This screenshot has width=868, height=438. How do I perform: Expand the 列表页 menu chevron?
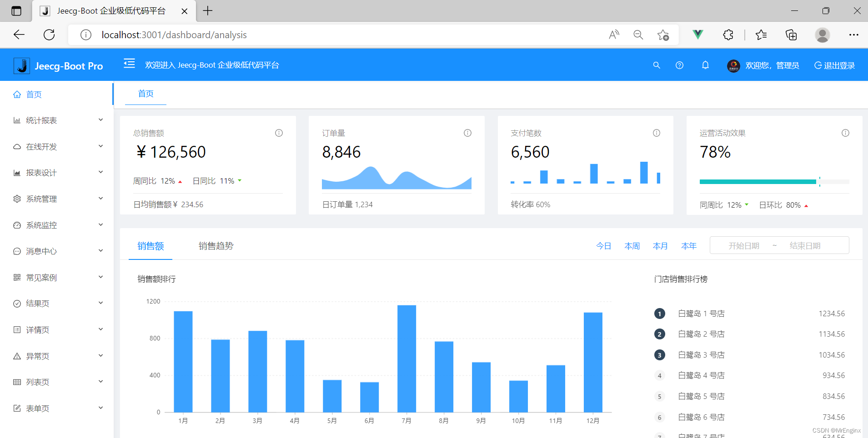coord(100,382)
